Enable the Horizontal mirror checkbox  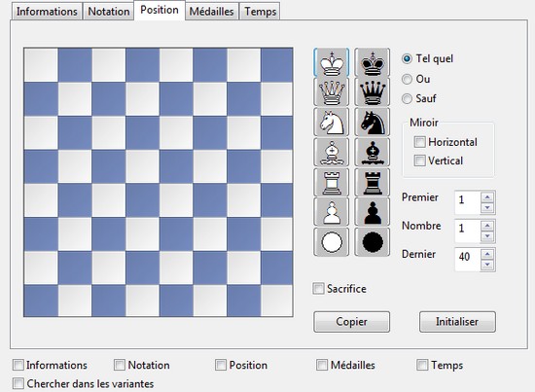click(x=419, y=142)
